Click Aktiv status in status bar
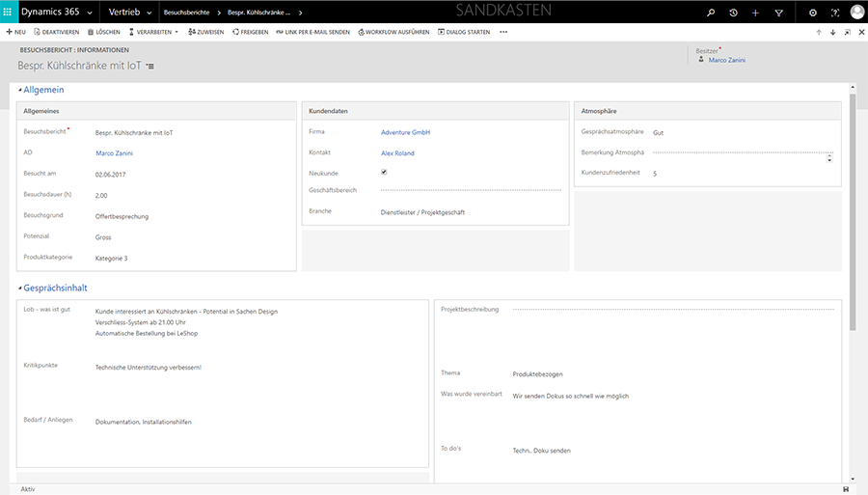The image size is (868, 495). tap(28, 489)
